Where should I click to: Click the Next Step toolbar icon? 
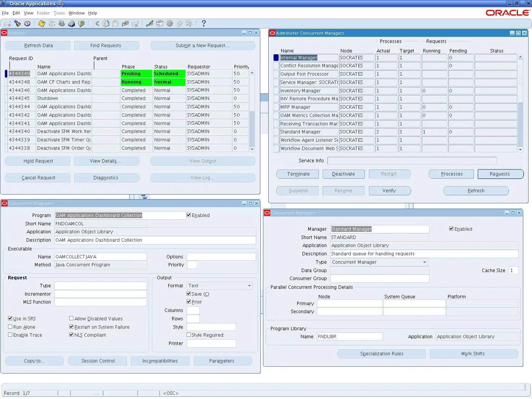[52, 24]
